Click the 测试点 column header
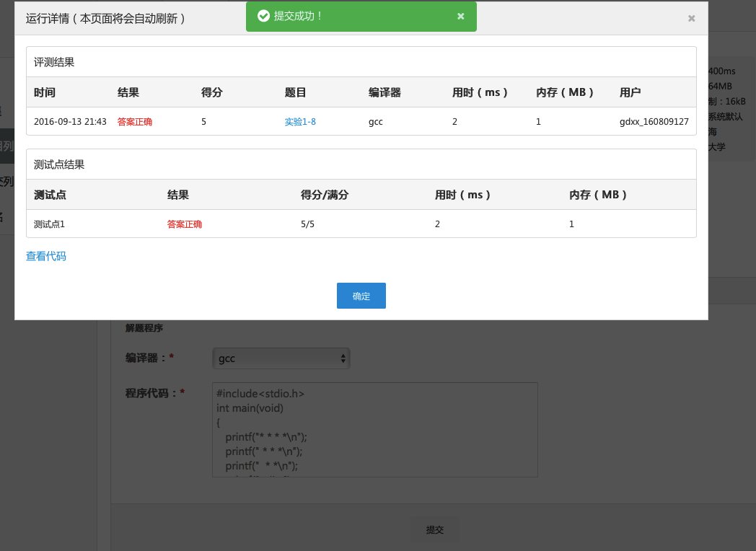This screenshot has width=756, height=551. pos(50,195)
